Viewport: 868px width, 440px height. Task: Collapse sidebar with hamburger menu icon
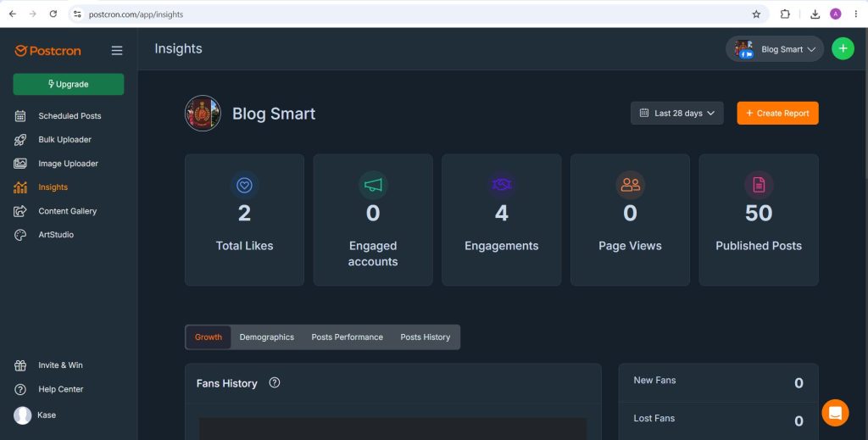point(117,50)
